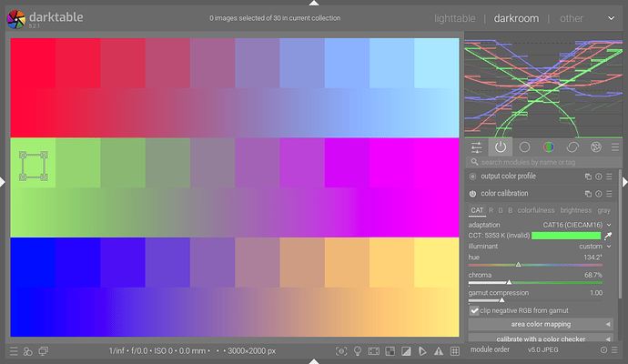628x364 pixels.
Task: Expand the area color mapping section
Action: tap(540, 324)
